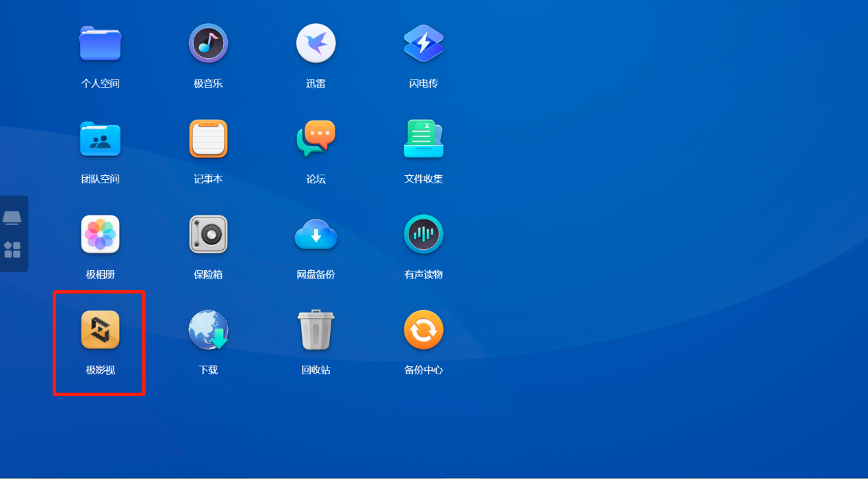This screenshot has width=868, height=479.
Task: Open the 闪电传 transfer app
Action: pos(424,43)
